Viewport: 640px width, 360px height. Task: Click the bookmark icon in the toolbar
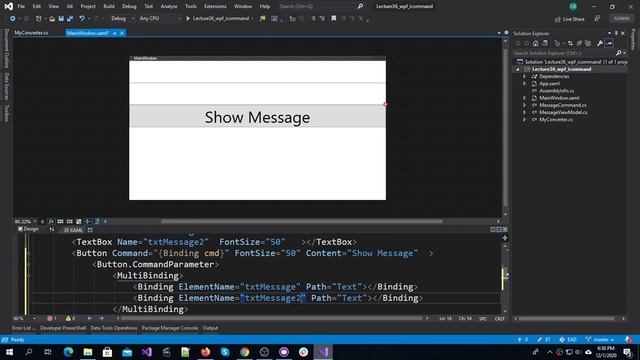pos(333,18)
